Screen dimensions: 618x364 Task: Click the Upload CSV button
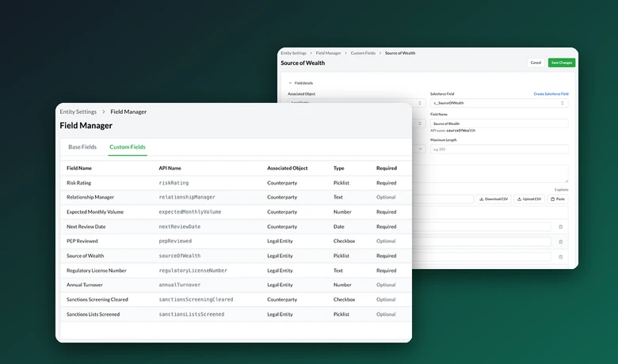(529, 199)
